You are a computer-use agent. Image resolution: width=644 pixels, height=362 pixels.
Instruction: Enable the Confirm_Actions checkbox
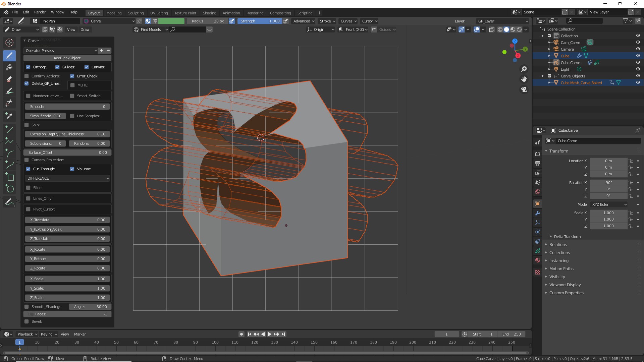(27, 76)
